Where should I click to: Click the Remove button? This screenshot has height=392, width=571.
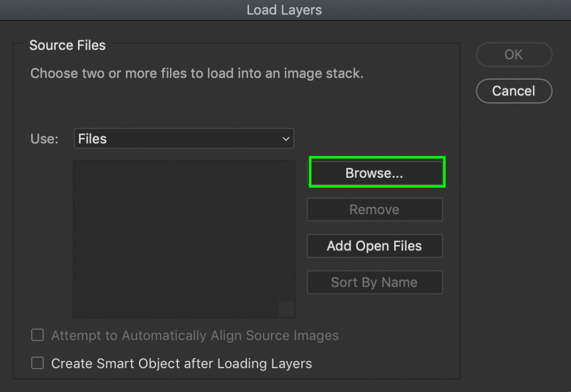(375, 210)
